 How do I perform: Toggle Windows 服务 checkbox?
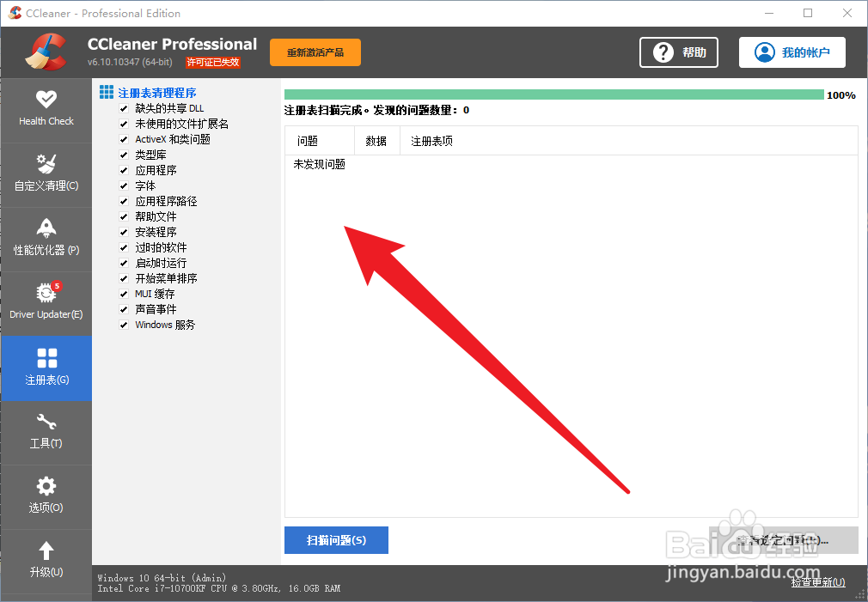[x=124, y=325]
